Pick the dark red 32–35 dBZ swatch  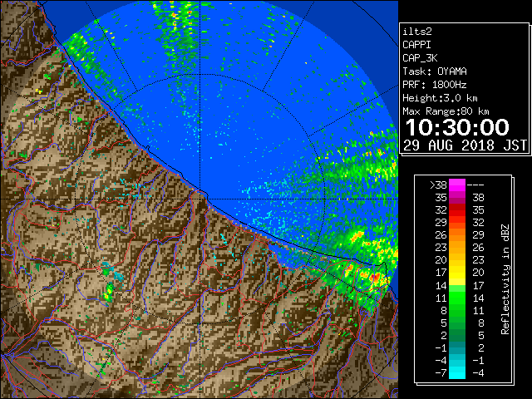click(x=457, y=210)
